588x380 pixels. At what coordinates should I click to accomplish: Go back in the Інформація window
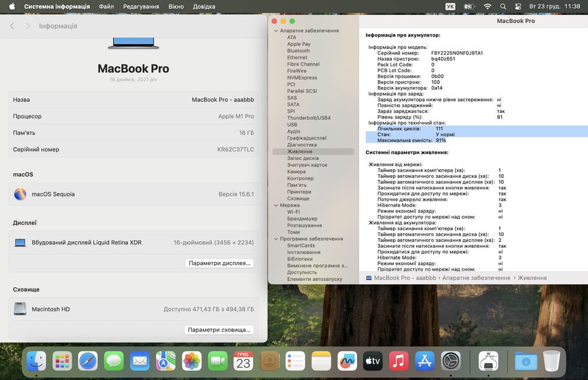pyautogui.click(x=12, y=26)
